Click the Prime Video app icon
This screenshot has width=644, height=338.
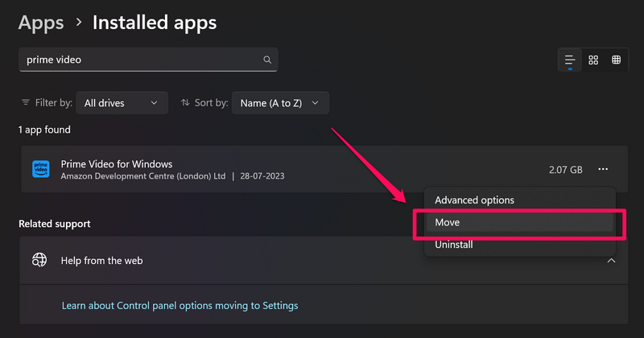point(40,169)
